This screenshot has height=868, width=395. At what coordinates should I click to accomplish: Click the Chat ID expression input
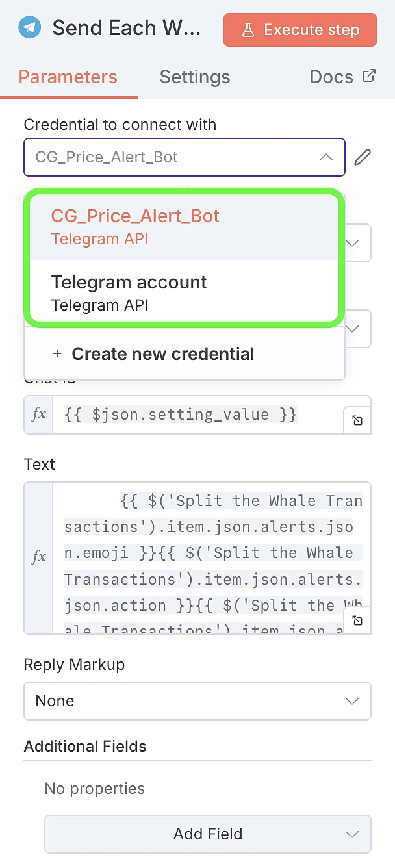click(201, 415)
